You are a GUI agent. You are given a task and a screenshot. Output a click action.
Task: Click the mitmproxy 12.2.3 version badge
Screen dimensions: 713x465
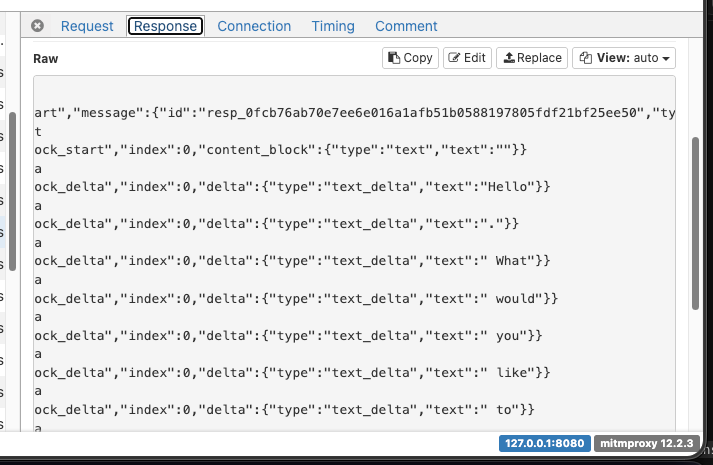647,443
